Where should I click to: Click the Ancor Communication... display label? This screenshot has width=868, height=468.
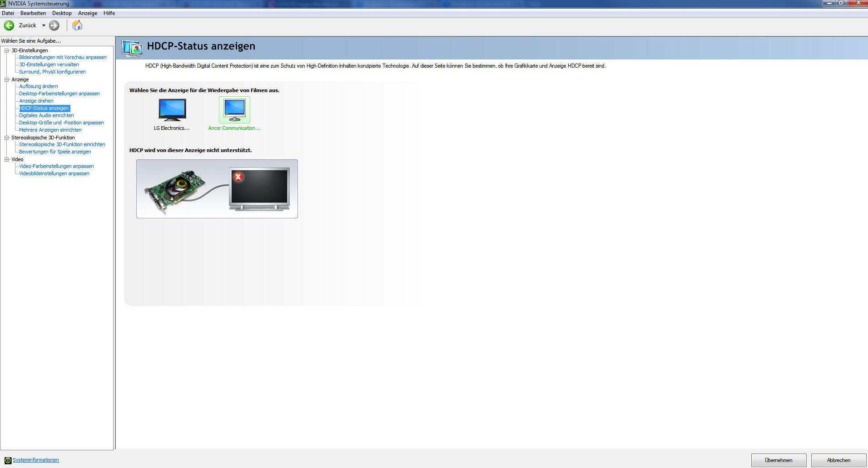pos(234,128)
